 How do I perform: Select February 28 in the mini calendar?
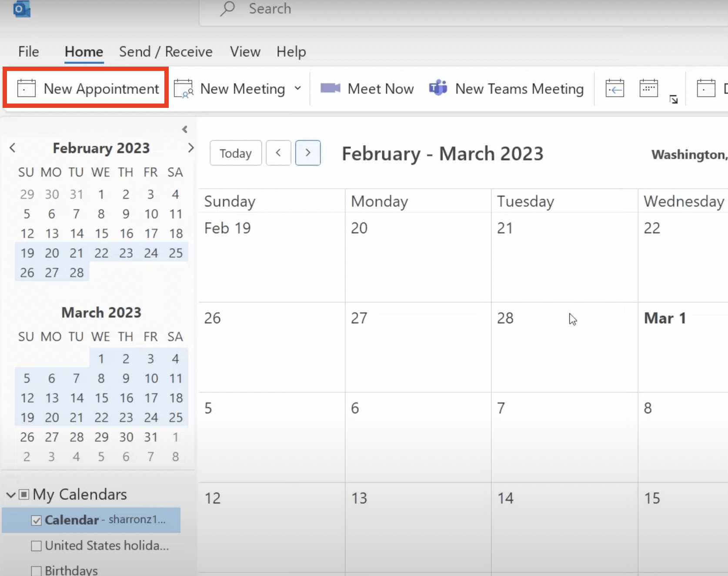click(x=77, y=273)
